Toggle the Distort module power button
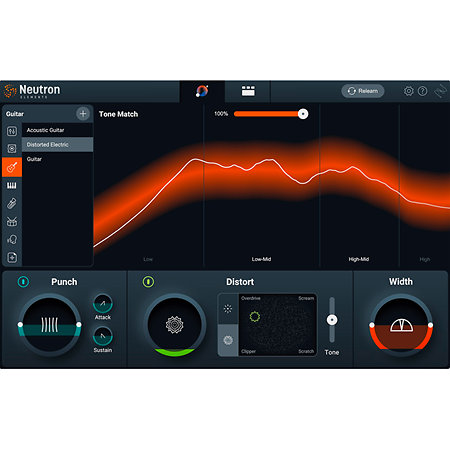450x450 pixels. (x=148, y=282)
